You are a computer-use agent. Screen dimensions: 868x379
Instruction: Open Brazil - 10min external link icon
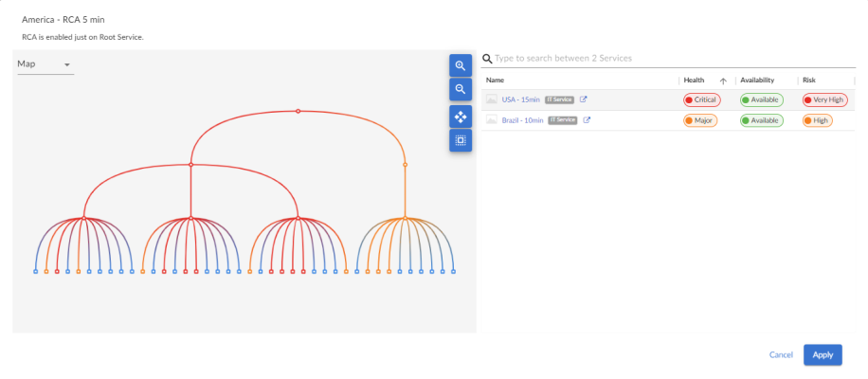(x=588, y=120)
